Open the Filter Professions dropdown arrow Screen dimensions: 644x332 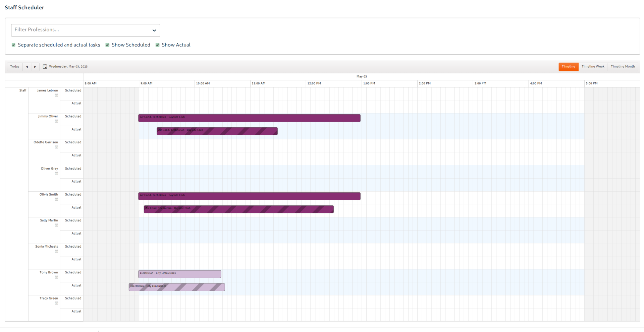(x=154, y=30)
